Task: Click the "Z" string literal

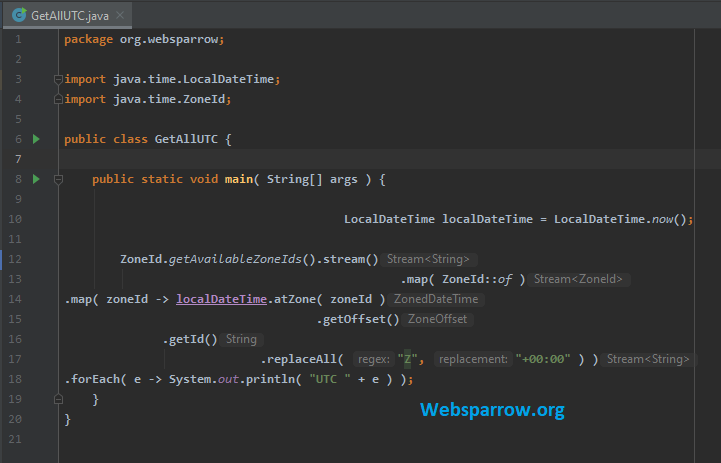Action: [407, 359]
